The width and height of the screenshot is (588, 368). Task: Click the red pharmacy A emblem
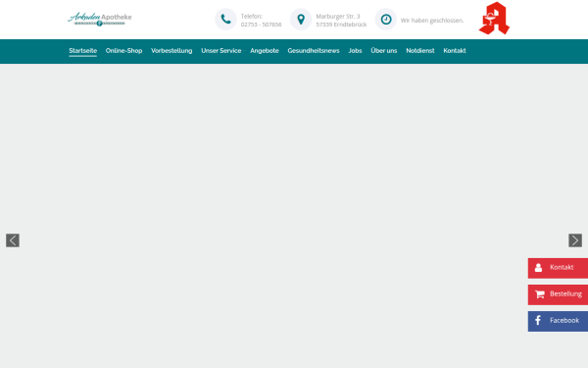[x=494, y=19]
